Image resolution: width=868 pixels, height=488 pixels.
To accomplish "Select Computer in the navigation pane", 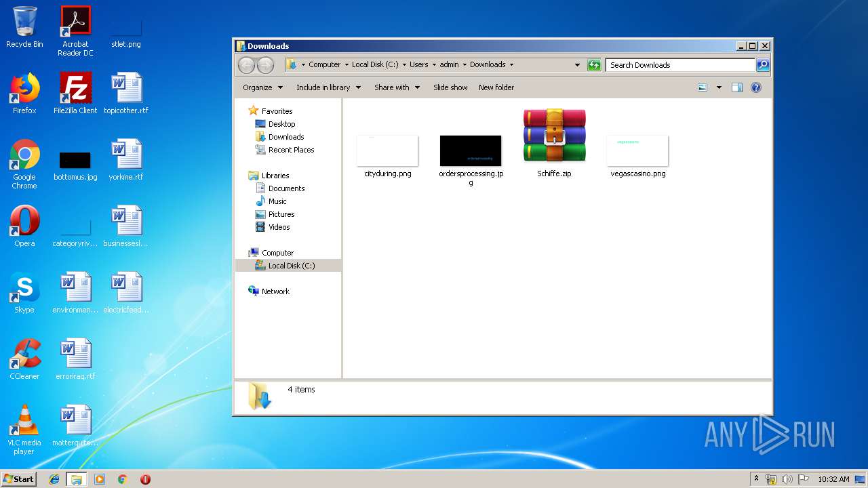I will 277,253.
